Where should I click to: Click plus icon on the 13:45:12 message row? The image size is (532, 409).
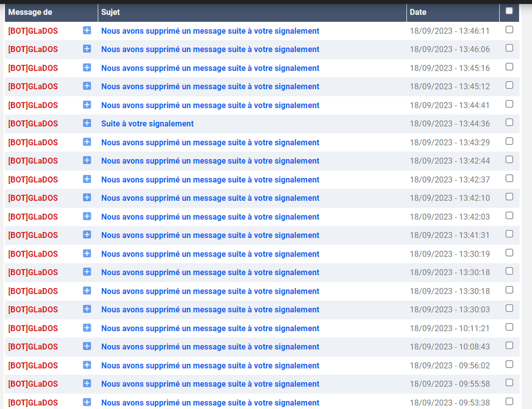pyautogui.click(x=87, y=86)
